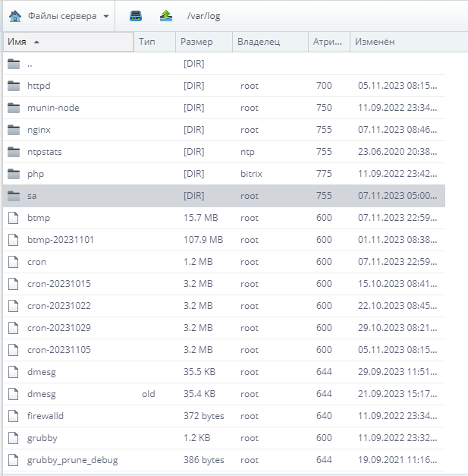Sort by the Изменён column header
This screenshot has width=468, height=476.
click(375, 42)
